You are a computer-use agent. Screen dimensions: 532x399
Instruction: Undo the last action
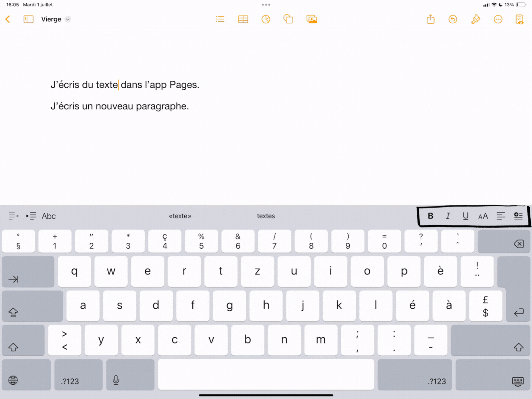(x=452, y=19)
